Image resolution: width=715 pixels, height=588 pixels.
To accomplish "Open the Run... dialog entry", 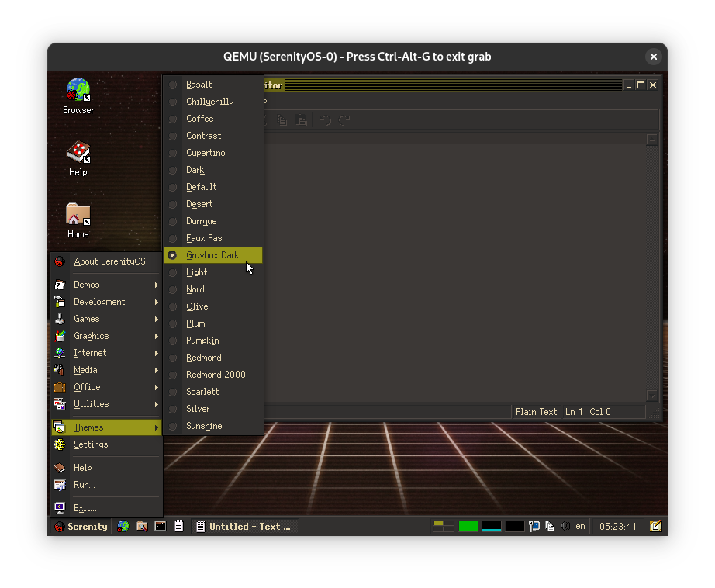I will [106, 485].
